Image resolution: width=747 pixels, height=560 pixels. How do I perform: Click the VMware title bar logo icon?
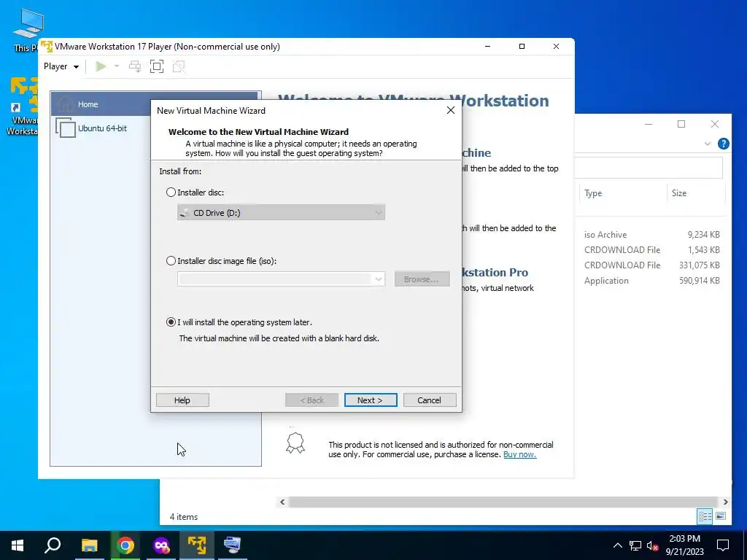coord(46,47)
